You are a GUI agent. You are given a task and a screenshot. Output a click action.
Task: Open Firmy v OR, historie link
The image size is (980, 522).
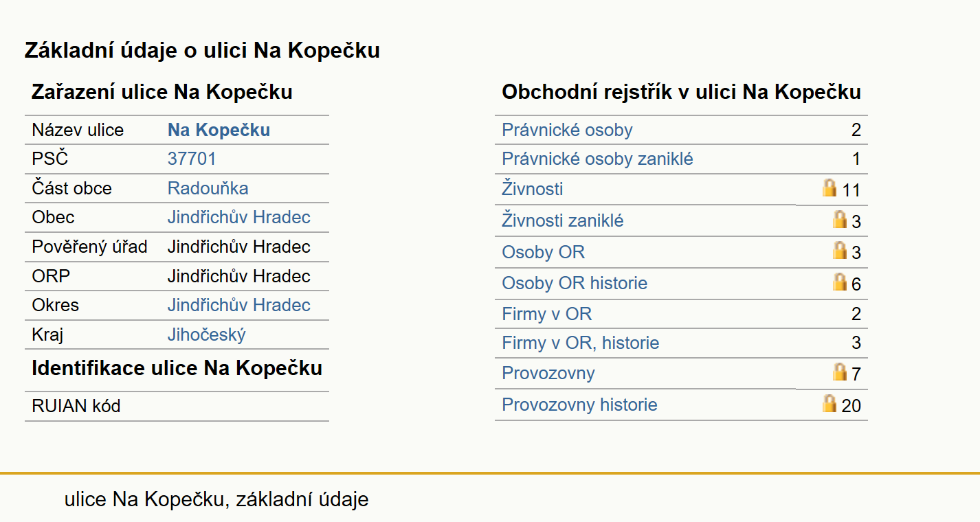[580, 343]
